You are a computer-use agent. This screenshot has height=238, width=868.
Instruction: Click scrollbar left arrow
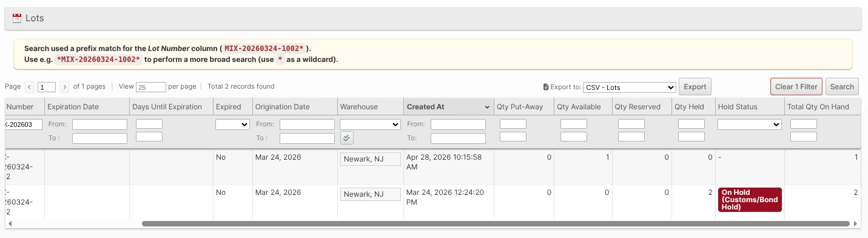pos(10,224)
